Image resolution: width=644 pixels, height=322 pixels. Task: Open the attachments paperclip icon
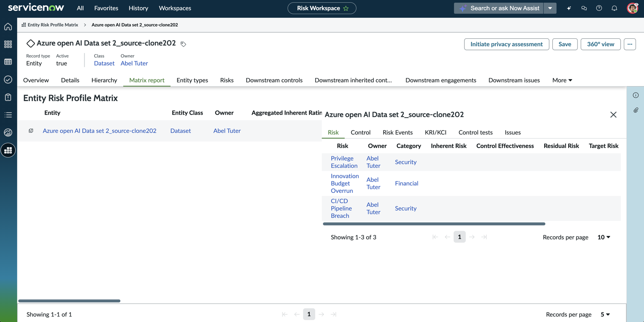636,110
